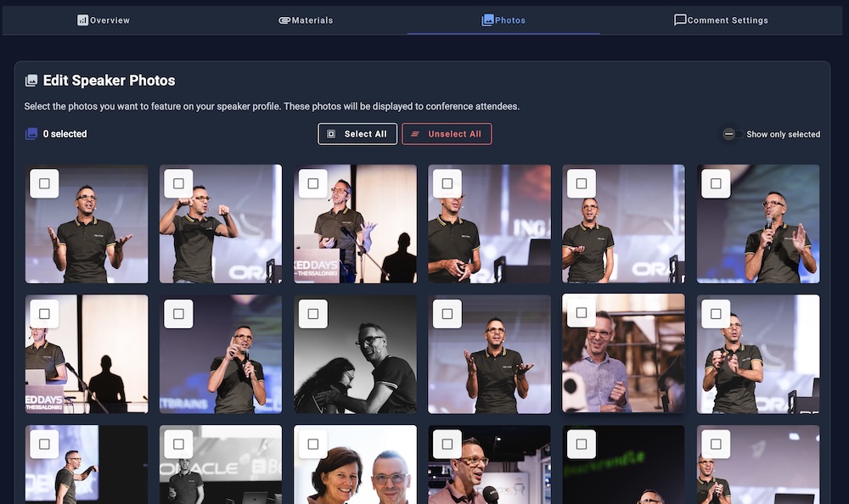Image resolution: width=849 pixels, height=504 pixels.
Task: Open the Comment Settings tab
Action: 721,20
